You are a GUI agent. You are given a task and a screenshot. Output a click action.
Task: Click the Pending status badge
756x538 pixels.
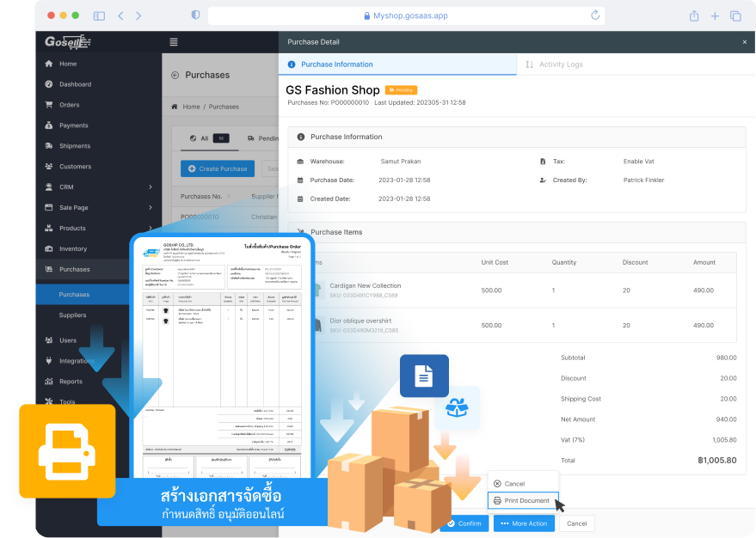click(x=401, y=90)
